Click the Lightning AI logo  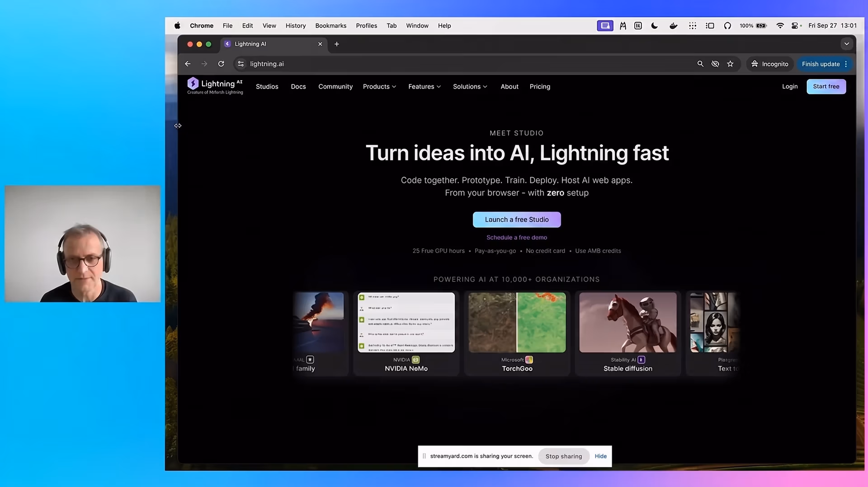click(x=215, y=86)
